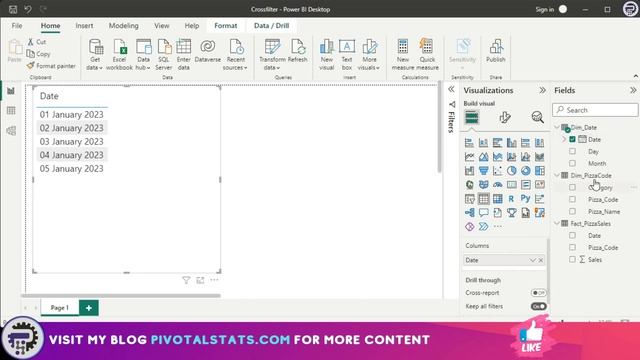Open the File menu
This screenshot has width=640, height=360.
click(x=17, y=25)
